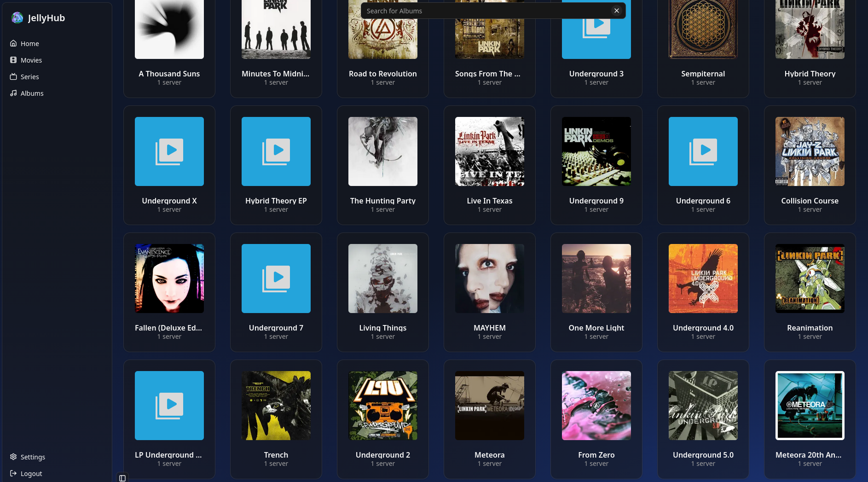The height and width of the screenshot is (482, 868).
Task: Open One More Light album cover
Action: coord(596,279)
